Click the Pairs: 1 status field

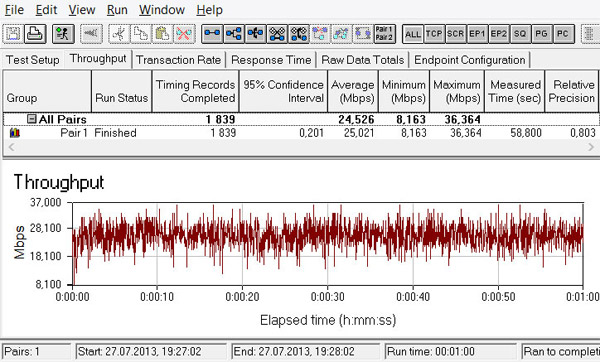(36, 351)
